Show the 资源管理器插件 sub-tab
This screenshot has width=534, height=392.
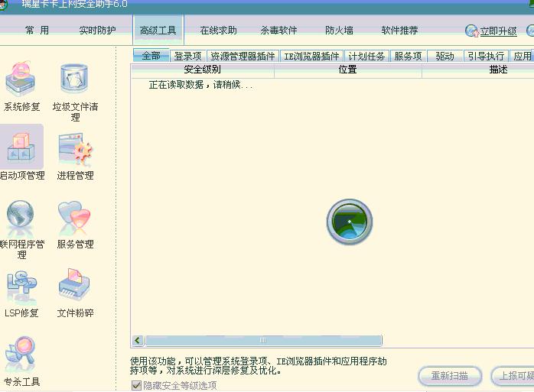pyautogui.click(x=243, y=56)
